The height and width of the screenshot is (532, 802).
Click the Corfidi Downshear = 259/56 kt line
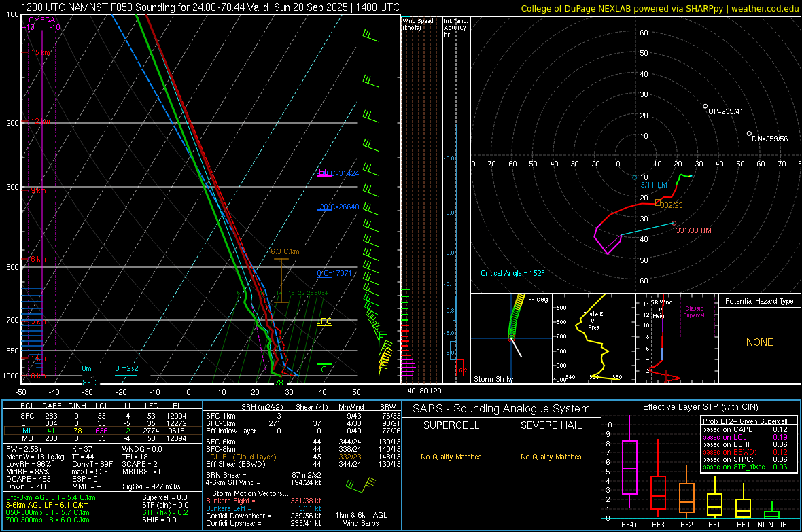(264, 516)
